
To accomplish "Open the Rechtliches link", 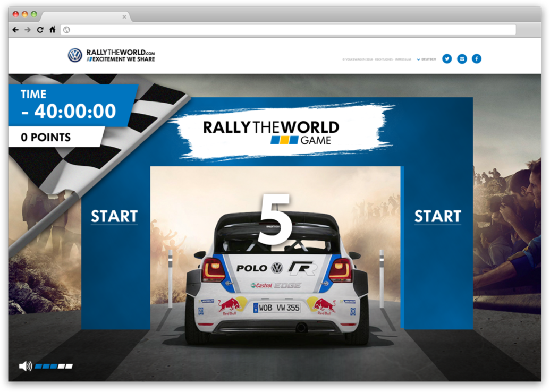I will 384,59.
